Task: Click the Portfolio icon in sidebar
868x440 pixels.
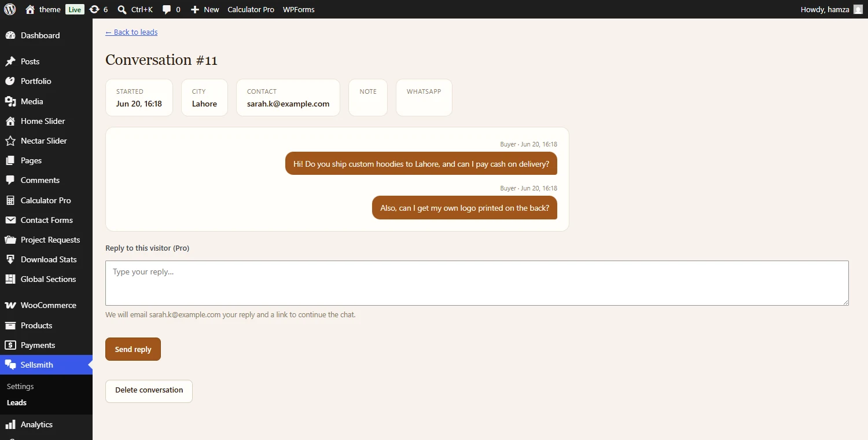Action: [10, 81]
